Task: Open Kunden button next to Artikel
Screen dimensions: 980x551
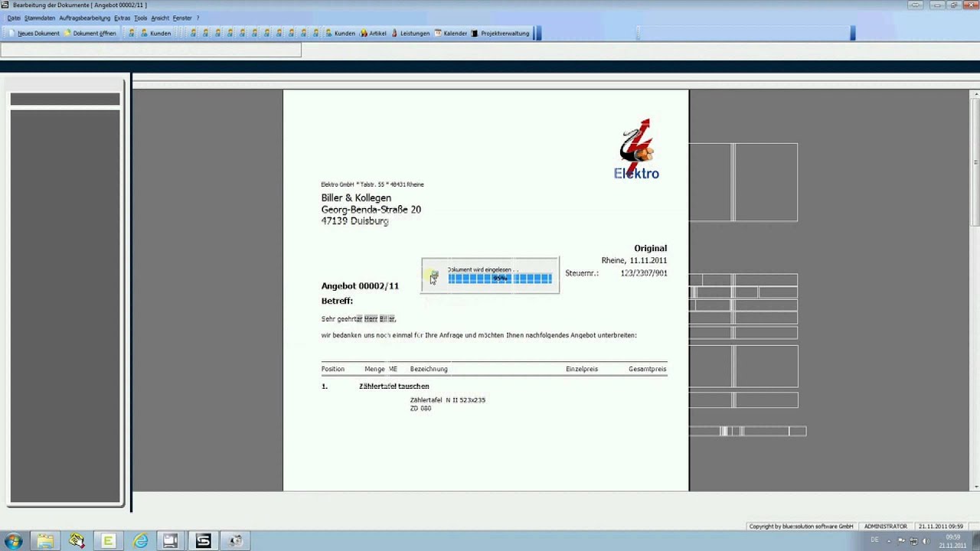Action: 339,34
